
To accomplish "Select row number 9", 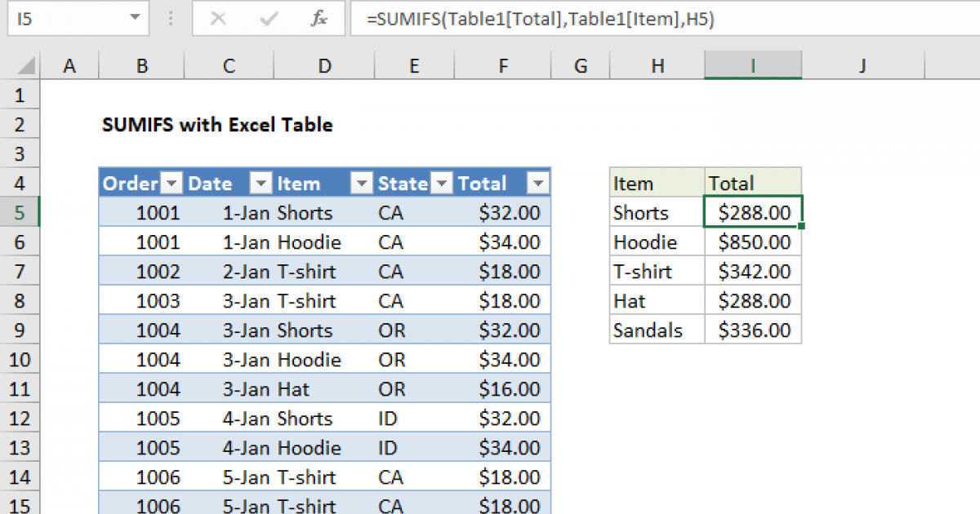I will point(20,330).
